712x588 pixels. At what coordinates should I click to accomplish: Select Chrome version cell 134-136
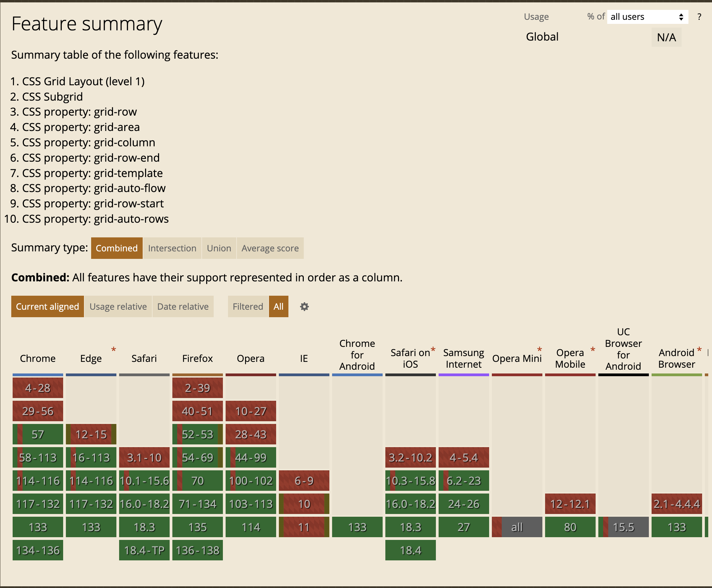(38, 550)
